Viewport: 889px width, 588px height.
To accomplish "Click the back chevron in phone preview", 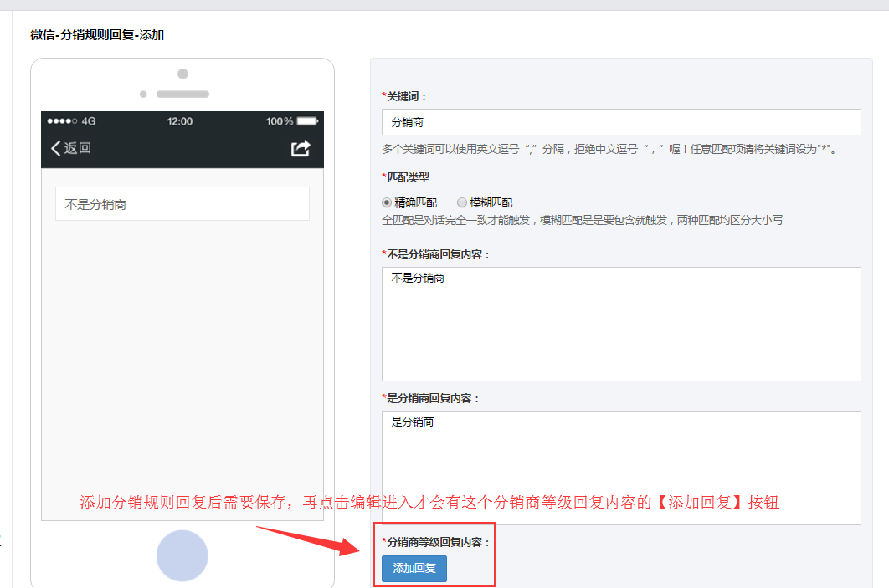I will click(x=56, y=148).
